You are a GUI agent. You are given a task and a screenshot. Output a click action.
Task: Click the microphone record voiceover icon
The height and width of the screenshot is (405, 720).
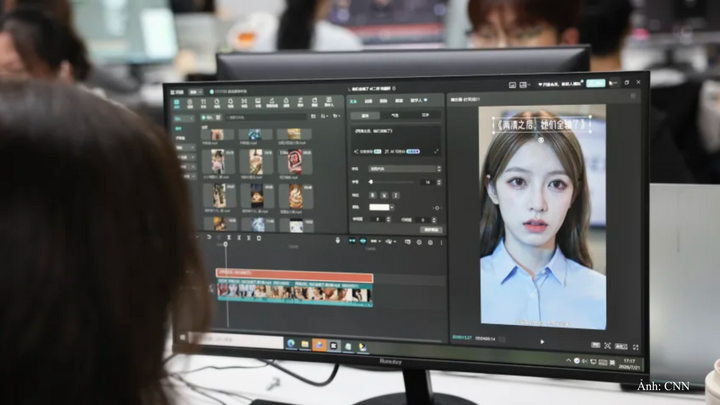(338, 240)
